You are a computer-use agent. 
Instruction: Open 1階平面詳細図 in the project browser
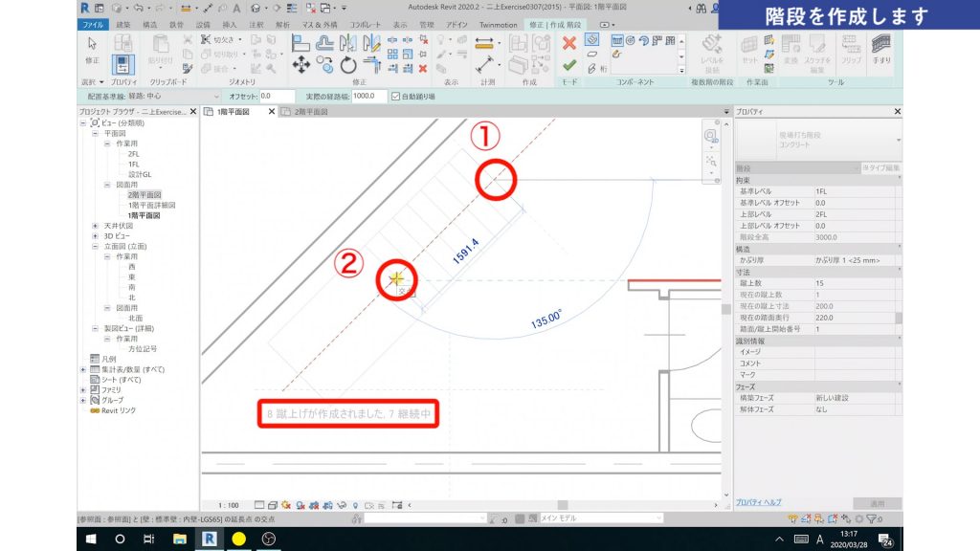(x=151, y=205)
